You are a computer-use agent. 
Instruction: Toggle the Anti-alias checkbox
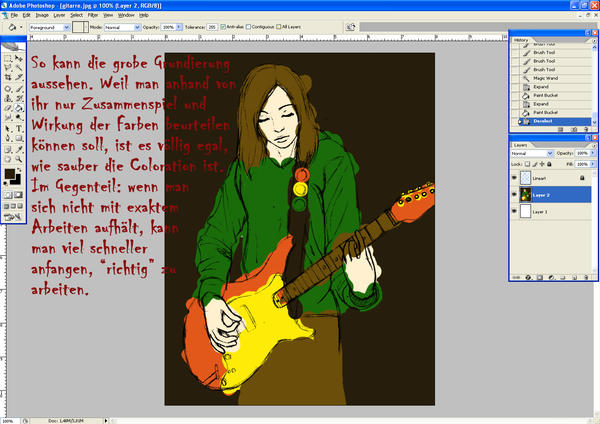pos(223,27)
